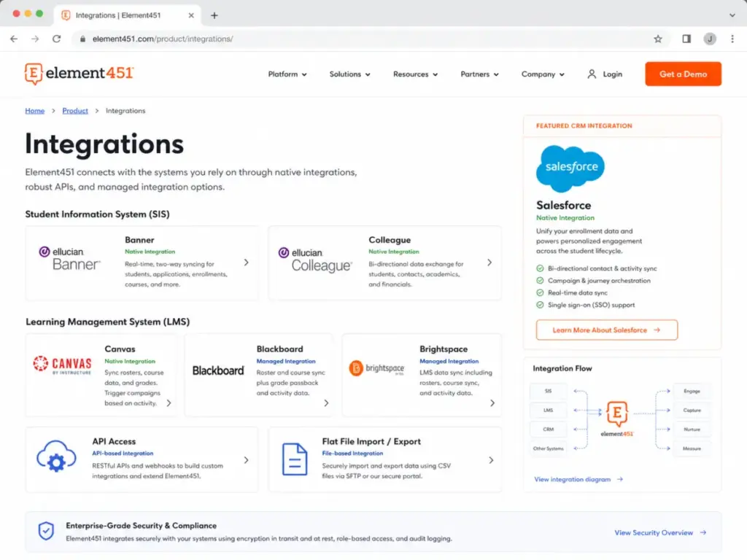Viewport: 747px width, 560px height.
Task: Go to Product breadcrumb link
Action: (75, 111)
